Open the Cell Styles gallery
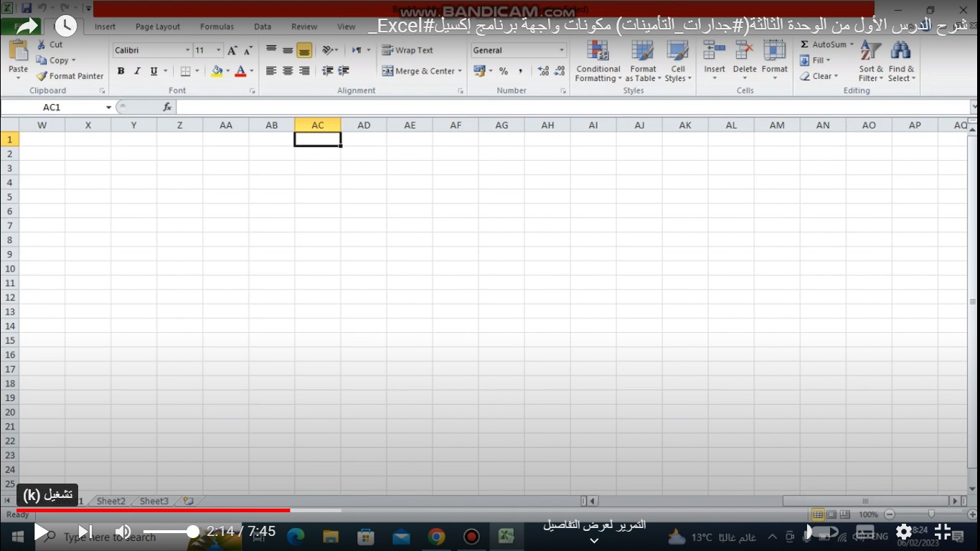This screenshot has height=551, width=980. coord(678,62)
